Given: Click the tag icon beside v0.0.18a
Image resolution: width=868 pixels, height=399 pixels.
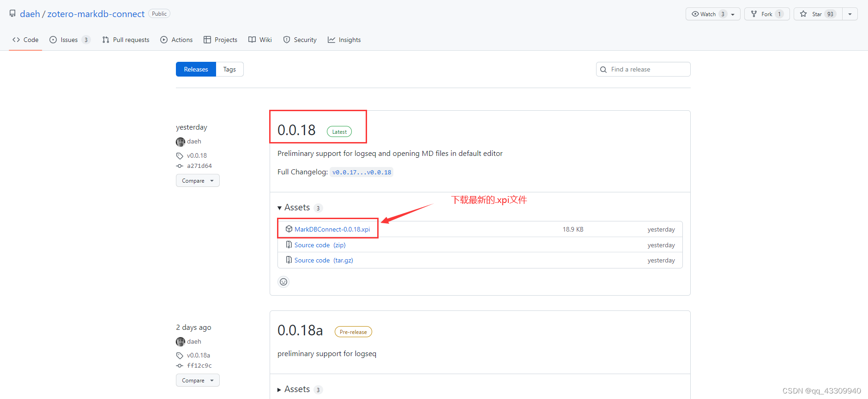Looking at the screenshot, I should pos(180,356).
